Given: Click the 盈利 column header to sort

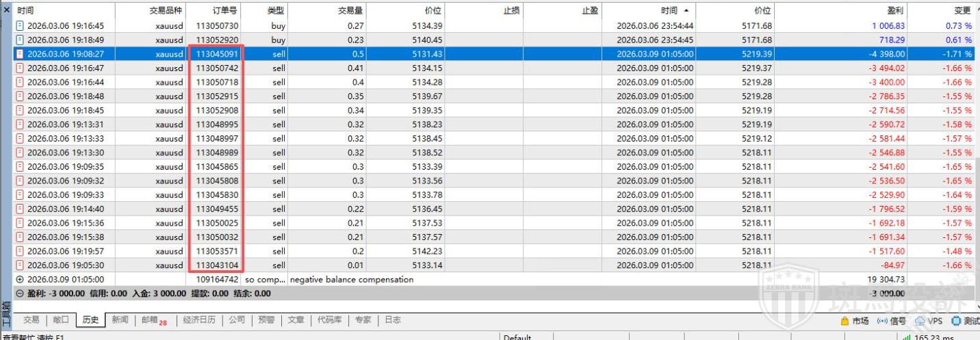Looking at the screenshot, I should pos(894,10).
